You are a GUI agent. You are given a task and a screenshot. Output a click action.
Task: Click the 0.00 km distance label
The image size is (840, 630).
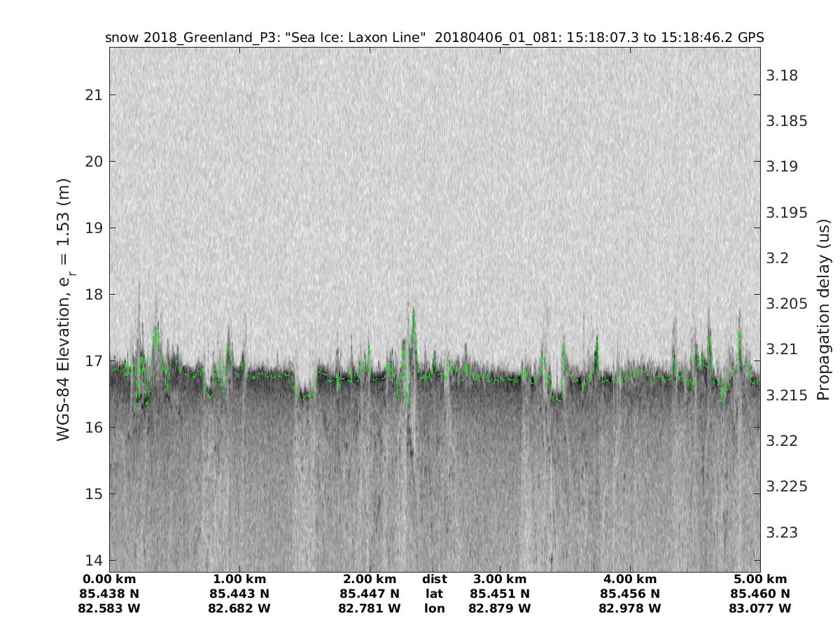(109, 580)
